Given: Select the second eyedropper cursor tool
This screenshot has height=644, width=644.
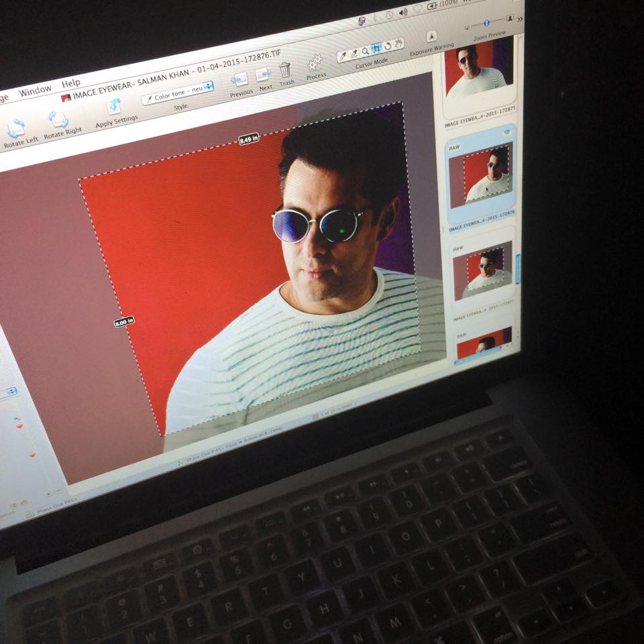Looking at the screenshot, I should pyautogui.click(x=354, y=54).
